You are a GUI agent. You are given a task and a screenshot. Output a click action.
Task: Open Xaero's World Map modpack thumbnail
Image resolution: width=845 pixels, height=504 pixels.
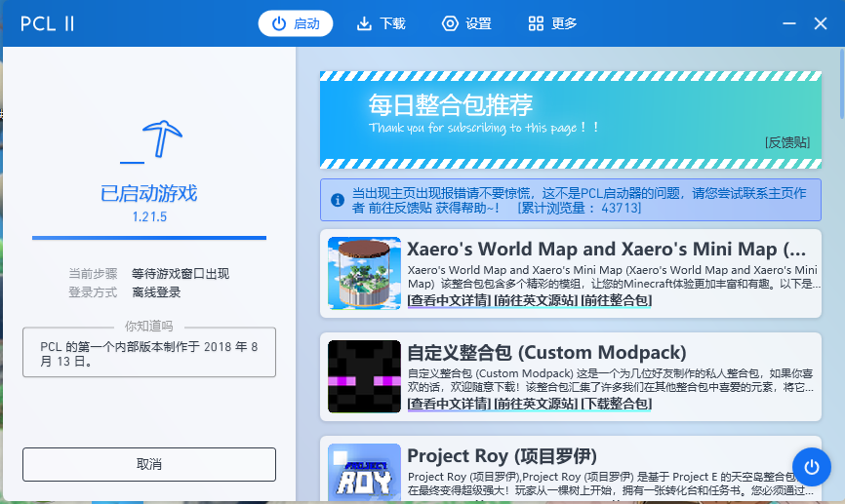[x=364, y=273]
